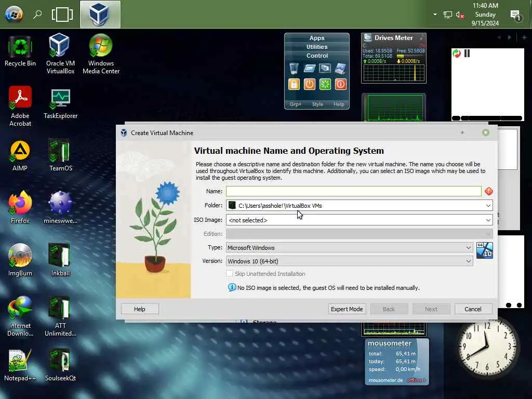The image size is (532, 399).
Task: Open Windows Media Center shortcut
Action: coord(101,54)
